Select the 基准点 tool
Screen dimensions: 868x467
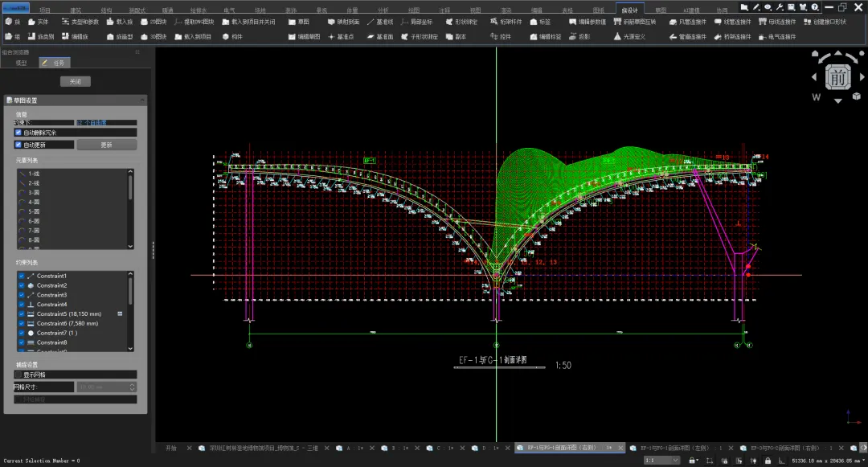coord(341,36)
